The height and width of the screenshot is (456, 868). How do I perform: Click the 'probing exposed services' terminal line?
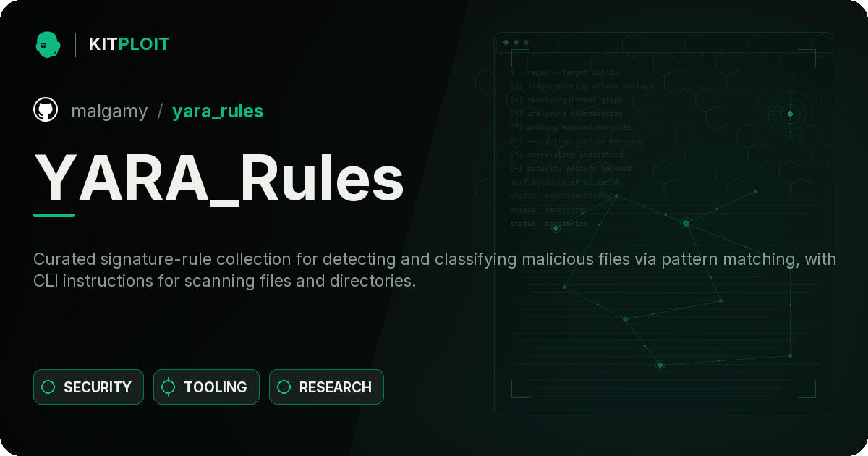point(571,127)
